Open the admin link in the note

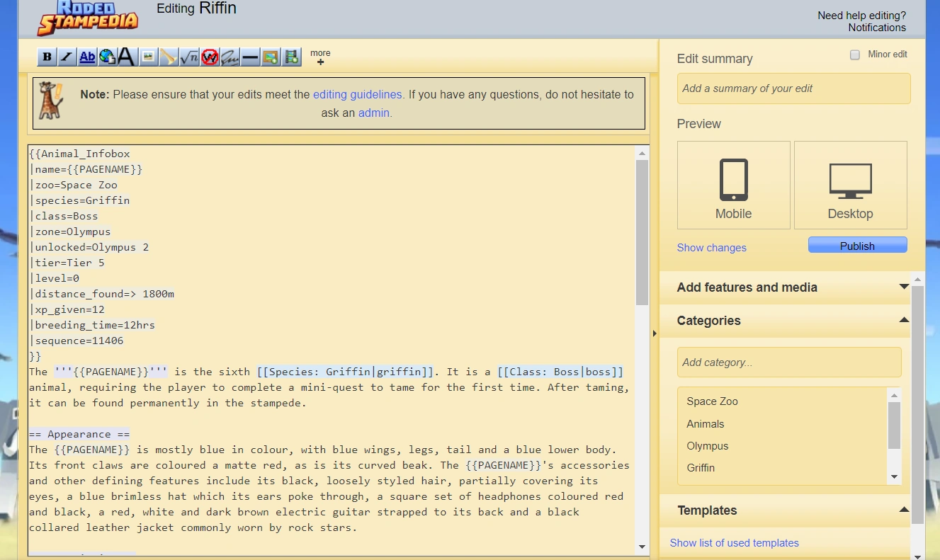point(374,113)
